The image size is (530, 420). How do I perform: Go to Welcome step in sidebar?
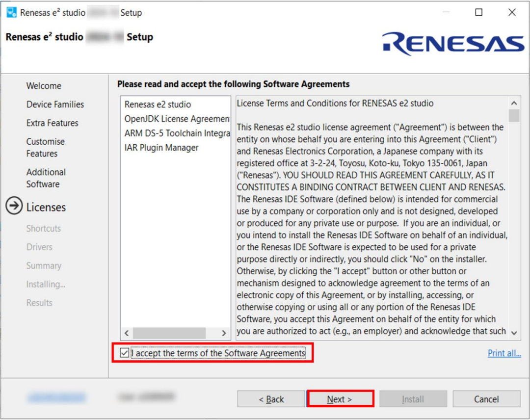tap(44, 86)
